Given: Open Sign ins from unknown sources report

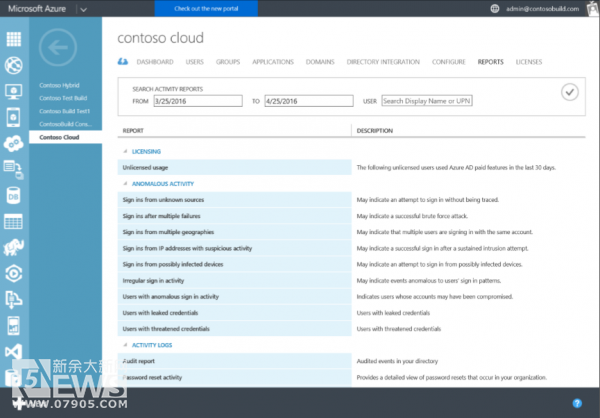Looking at the screenshot, I should (x=234, y=200).
